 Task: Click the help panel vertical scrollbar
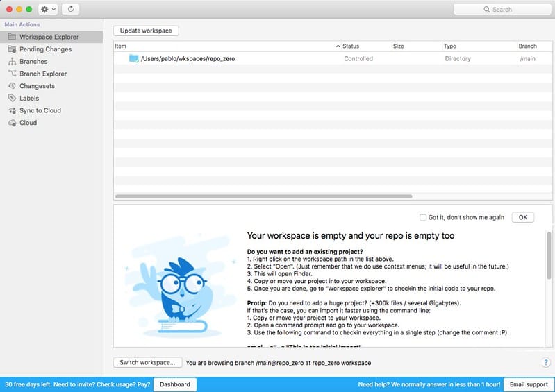(x=549, y=255)
